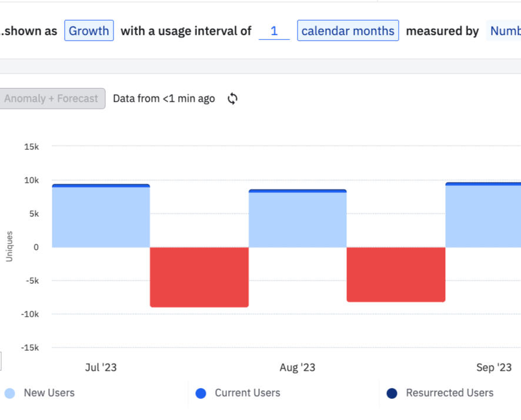Click the Jul '23 x-axis label
The image size is (521, 420).
[101, 368]
